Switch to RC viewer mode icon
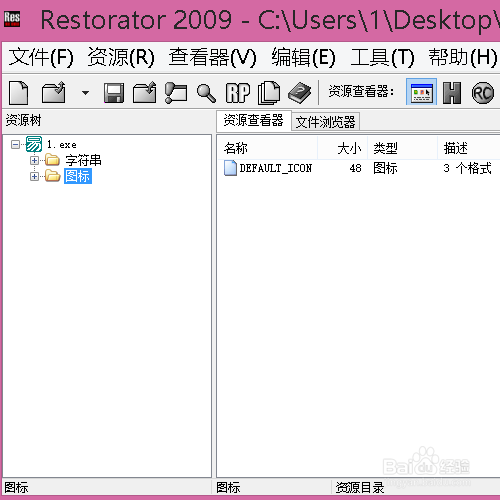This screenshot has height=500, width=500. click(483, 93)
